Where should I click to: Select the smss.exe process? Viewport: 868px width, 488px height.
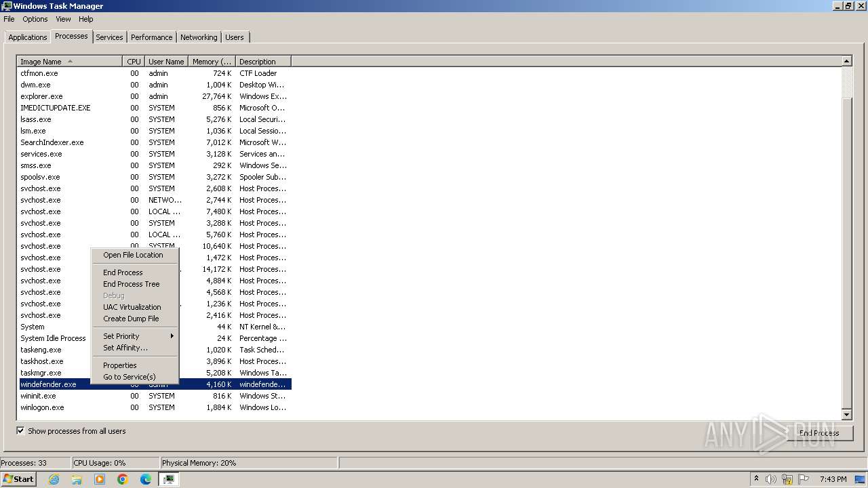tap(154, 165)
